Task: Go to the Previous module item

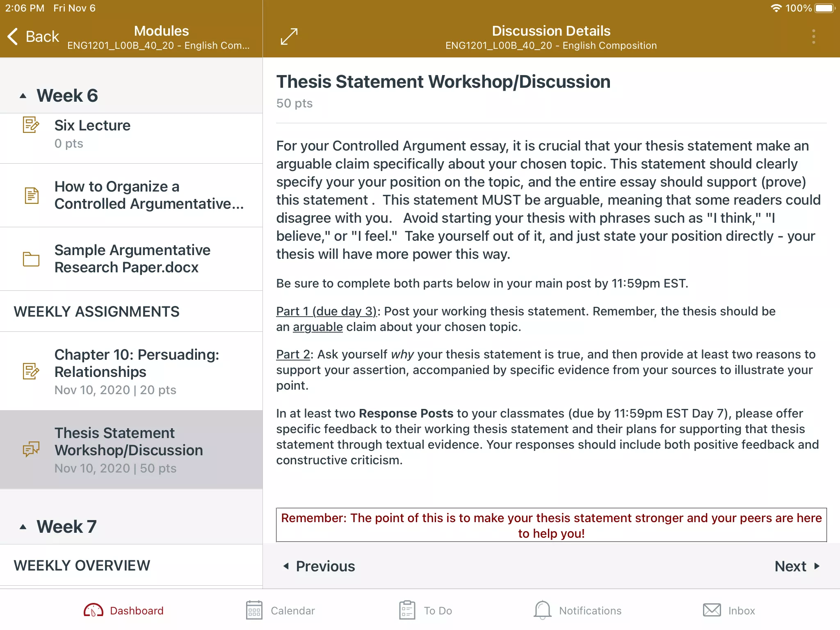Action: 319,566
